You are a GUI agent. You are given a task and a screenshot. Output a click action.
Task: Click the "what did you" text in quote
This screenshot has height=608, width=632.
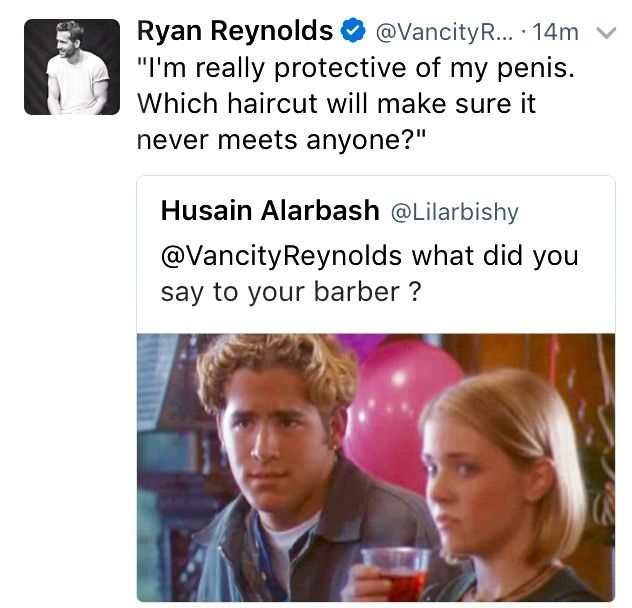click(495, 256)
